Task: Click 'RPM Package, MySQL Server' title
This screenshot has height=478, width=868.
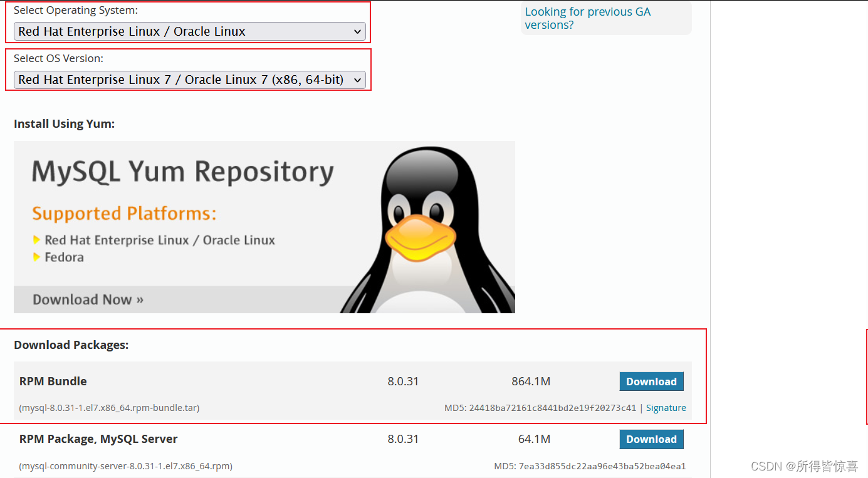Action: pos(98,439)
